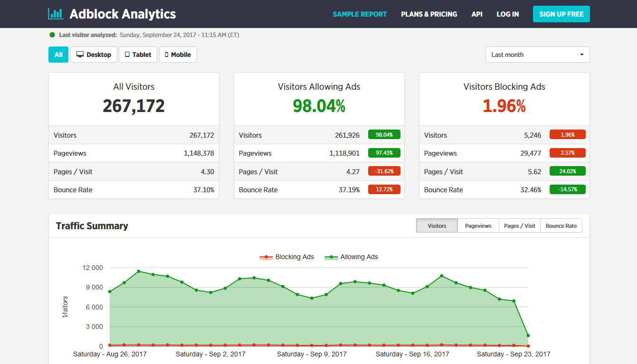Select the Tablet device filter icon
637x364 pixels.
tap(126, 55)
